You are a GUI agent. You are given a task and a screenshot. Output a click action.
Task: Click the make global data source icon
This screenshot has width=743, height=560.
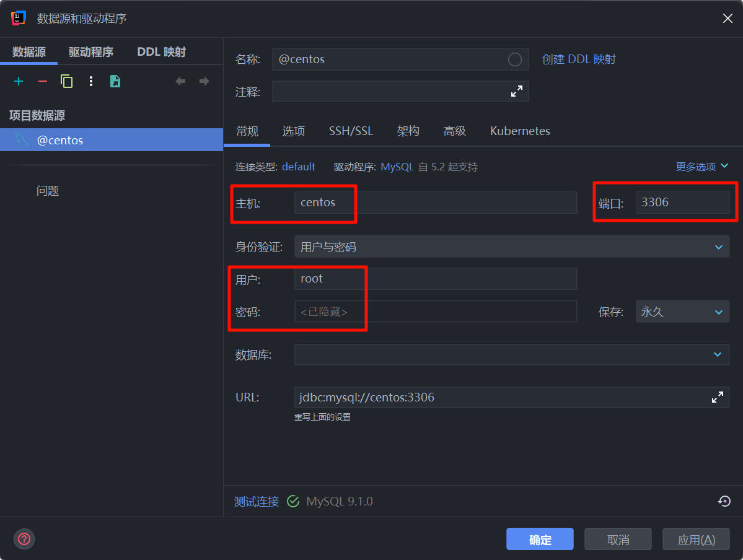[115, 82]
